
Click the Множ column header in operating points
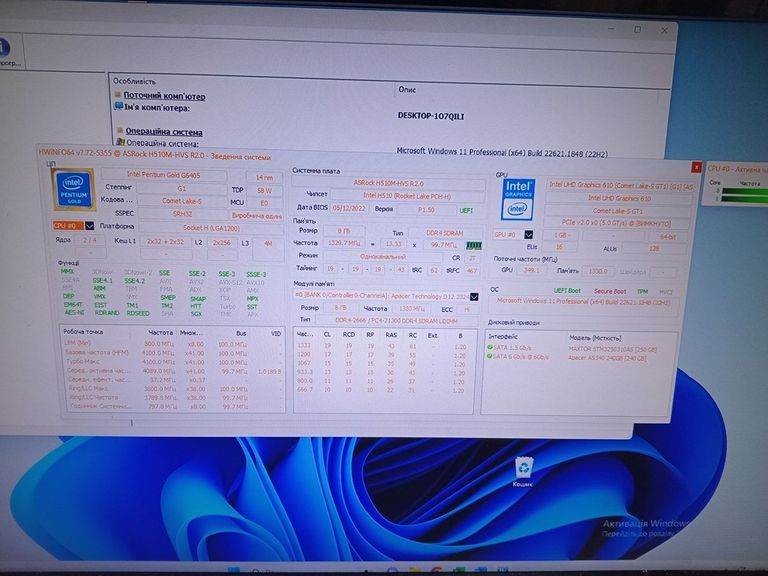(x=190, y=333)
